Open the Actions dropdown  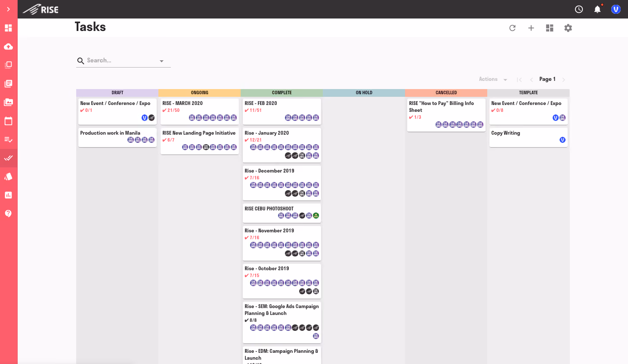[x=493, y=79]
